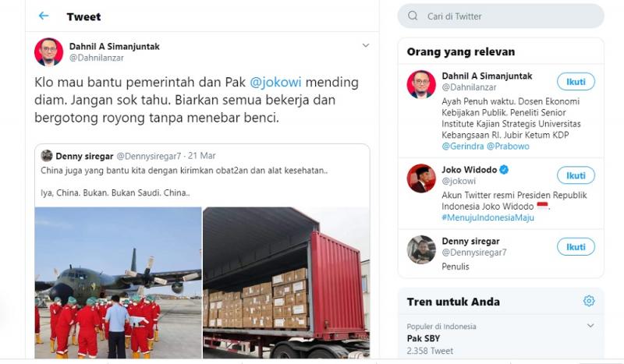Open the military airplane photo
This screenshot has height=364, width=624.
[119, 283]
